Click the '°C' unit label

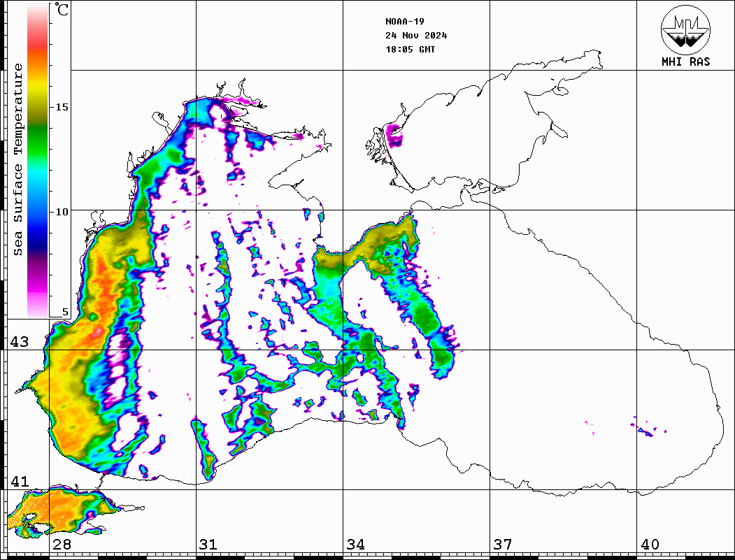pyautogui.click(x=62, y=9)
